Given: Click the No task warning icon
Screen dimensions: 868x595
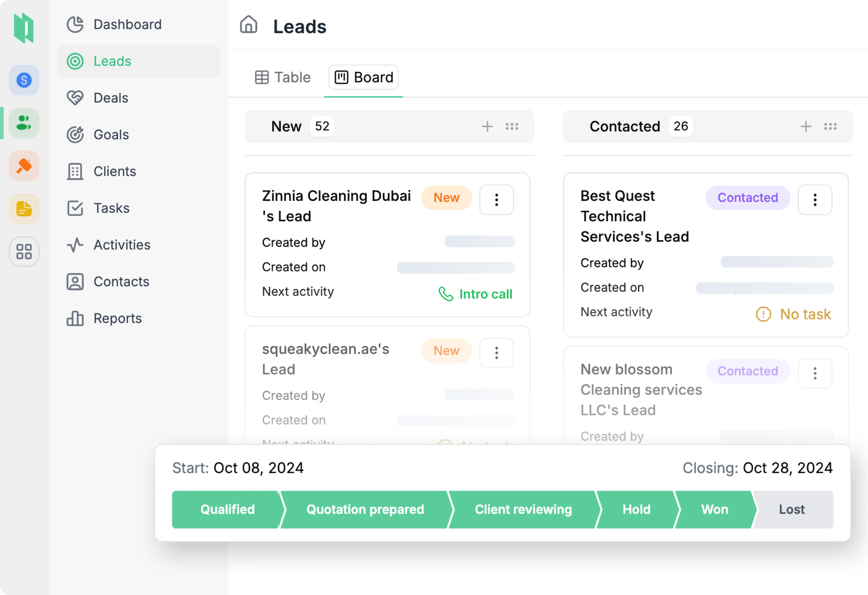Looking at the screenshot, I should 763,314.
